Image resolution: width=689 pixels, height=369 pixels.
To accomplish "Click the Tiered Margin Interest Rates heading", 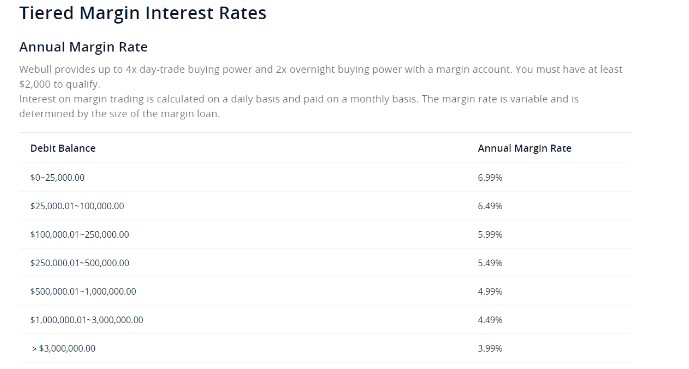I will click(x=143, y=13).
